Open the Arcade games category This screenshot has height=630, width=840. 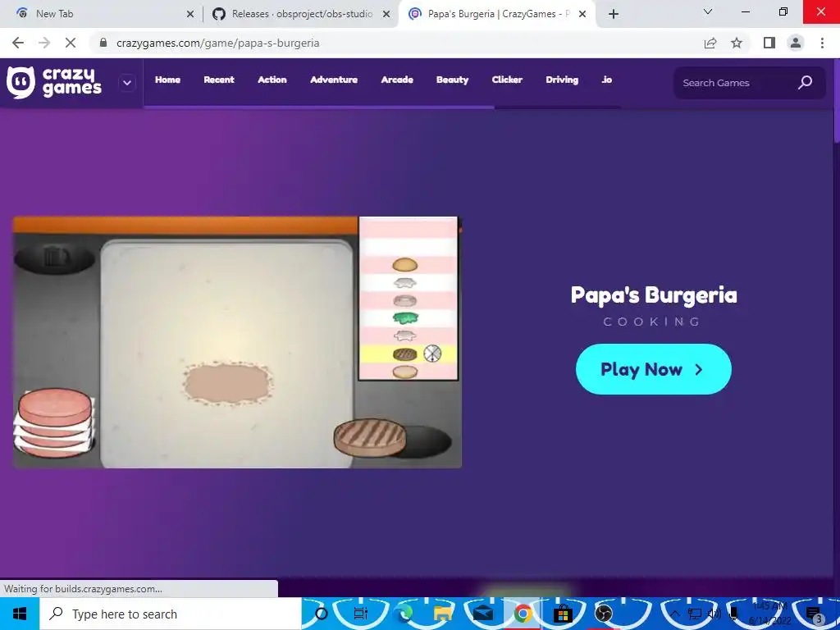(x=397, y=80)
